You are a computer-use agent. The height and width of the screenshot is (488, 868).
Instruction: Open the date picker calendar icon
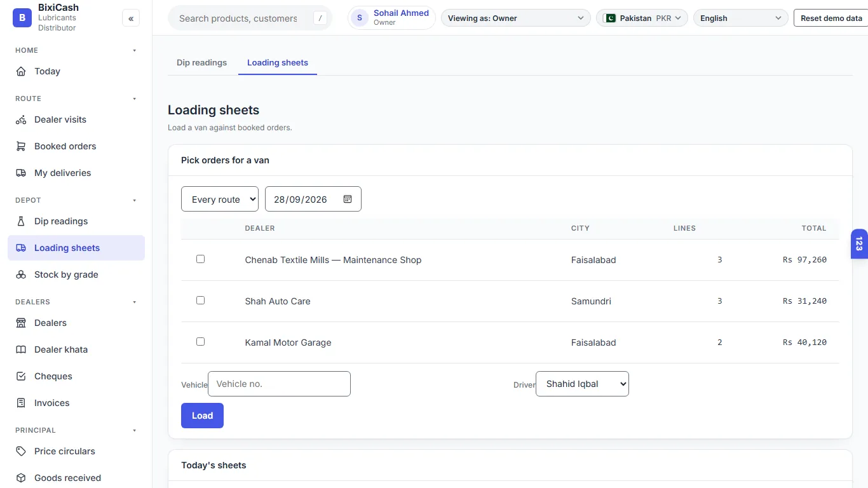point(348,199)
